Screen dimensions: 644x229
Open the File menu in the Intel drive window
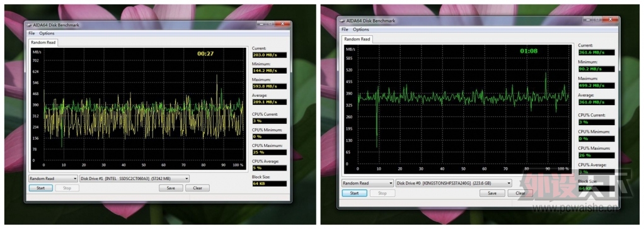[32, 33]
